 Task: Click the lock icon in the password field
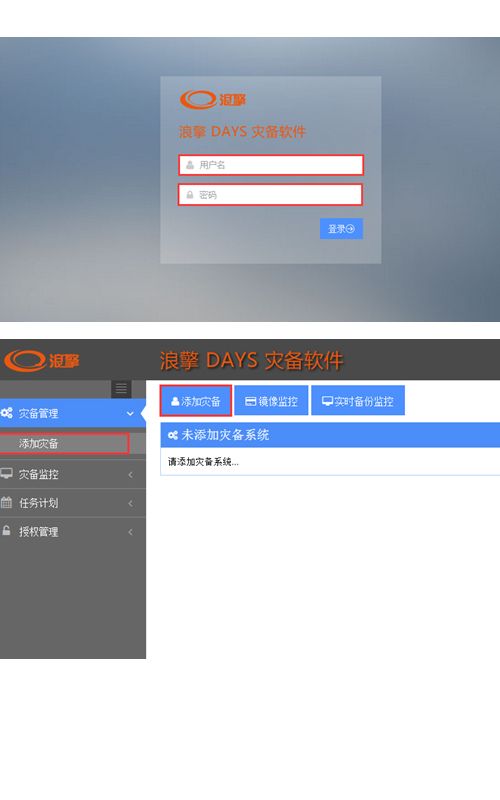[190, 195]
